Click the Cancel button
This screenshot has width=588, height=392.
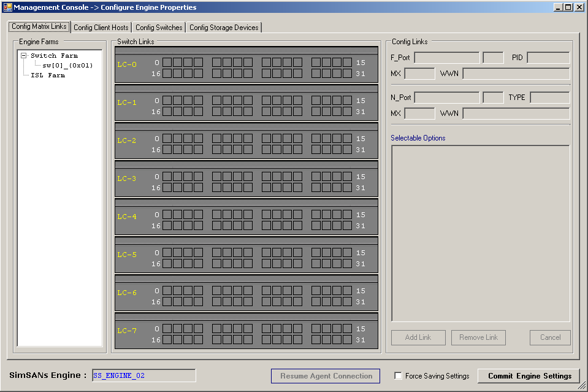[x=550, y=337]
